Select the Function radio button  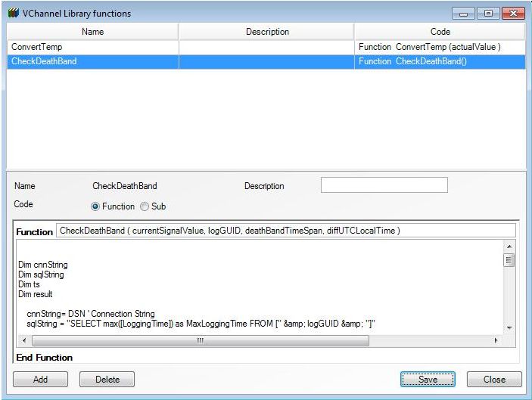click(x=95, y=206)
